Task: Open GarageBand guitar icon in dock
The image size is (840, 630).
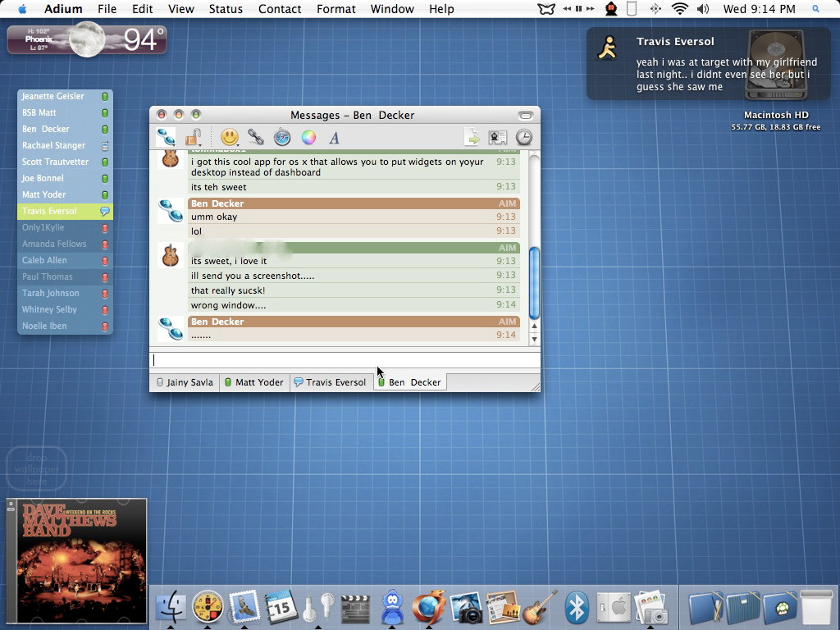Action: tap(540, 607)
